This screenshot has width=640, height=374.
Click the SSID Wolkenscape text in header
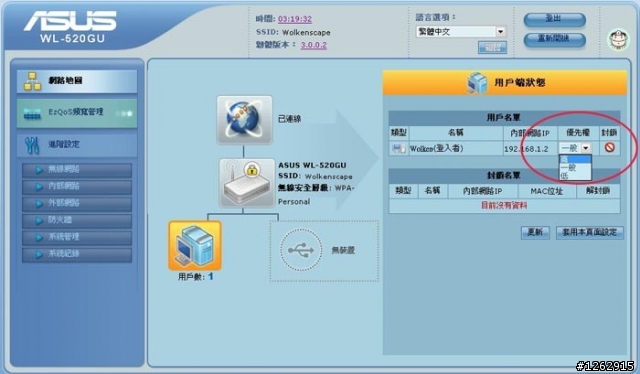tap(293, 32)
